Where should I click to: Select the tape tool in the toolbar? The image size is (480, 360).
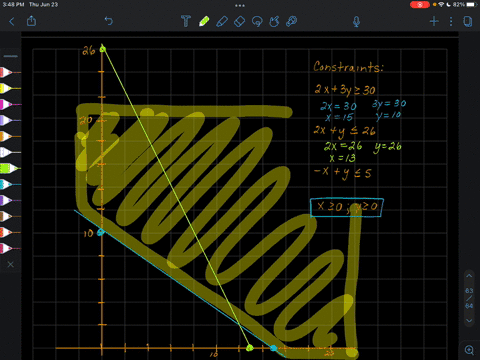(291, 21)
